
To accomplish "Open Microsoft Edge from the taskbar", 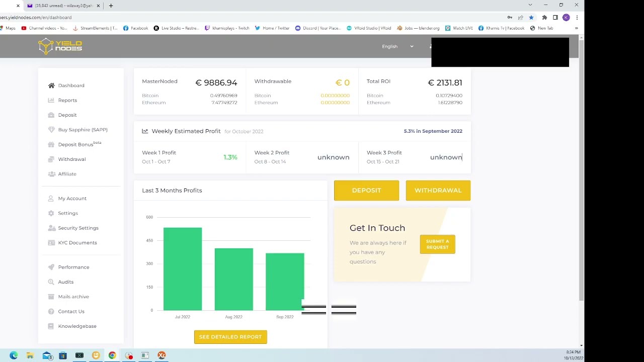I will [14, 355].
